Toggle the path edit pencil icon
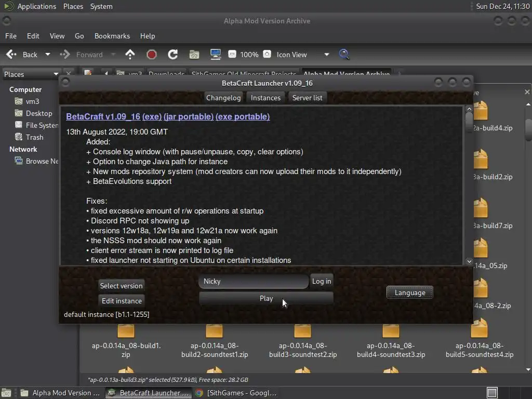 point(88,73)
